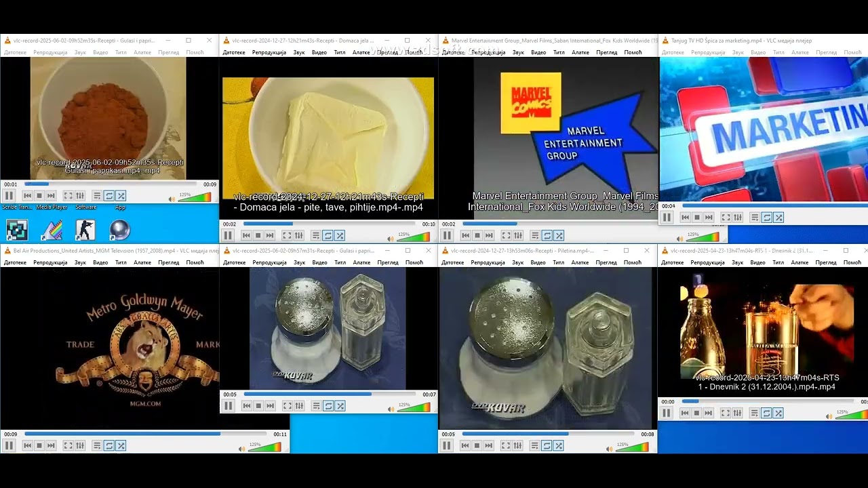The width and height of the screenshot is (868, 488).
Task: Toggle shuffle in the Bel Air MGM window
Action: coord(121,445)
